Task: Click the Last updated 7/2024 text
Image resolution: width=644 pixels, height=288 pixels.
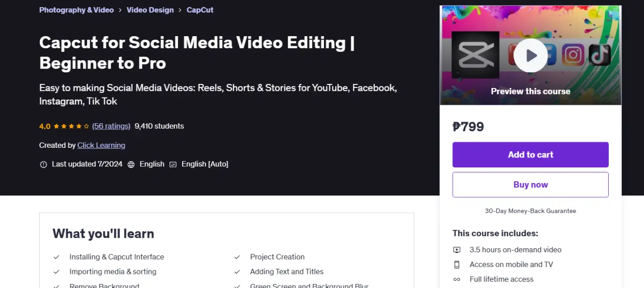Action: tap(87, 164)
